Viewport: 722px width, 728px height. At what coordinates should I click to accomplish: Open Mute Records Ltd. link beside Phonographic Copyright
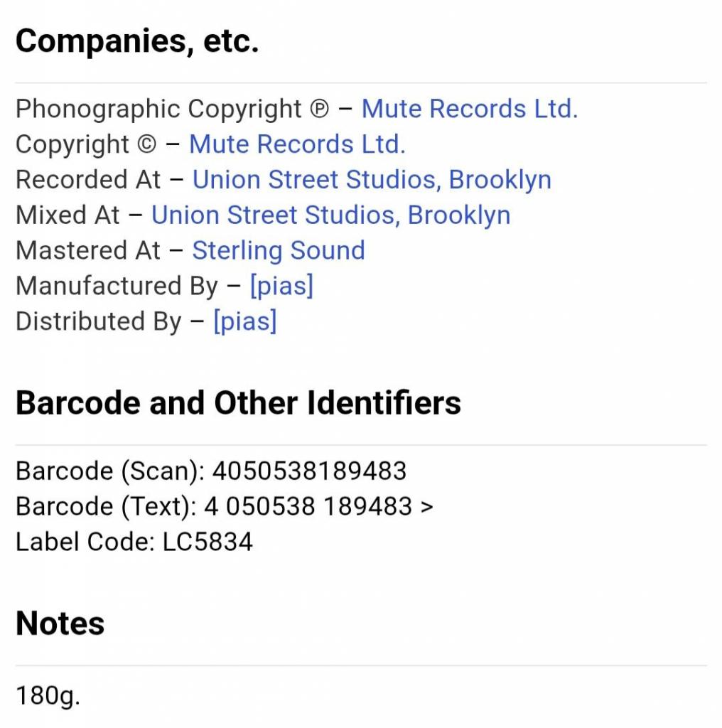pos(469,109)
